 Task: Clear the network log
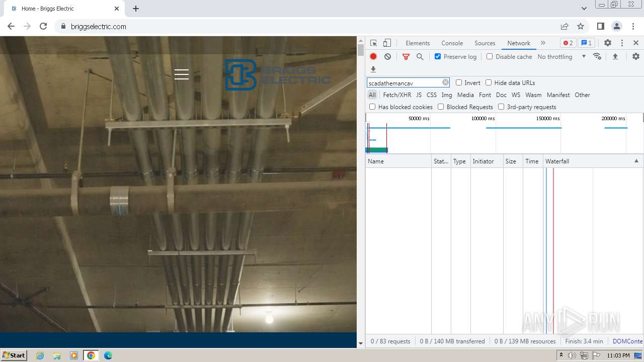387,57
